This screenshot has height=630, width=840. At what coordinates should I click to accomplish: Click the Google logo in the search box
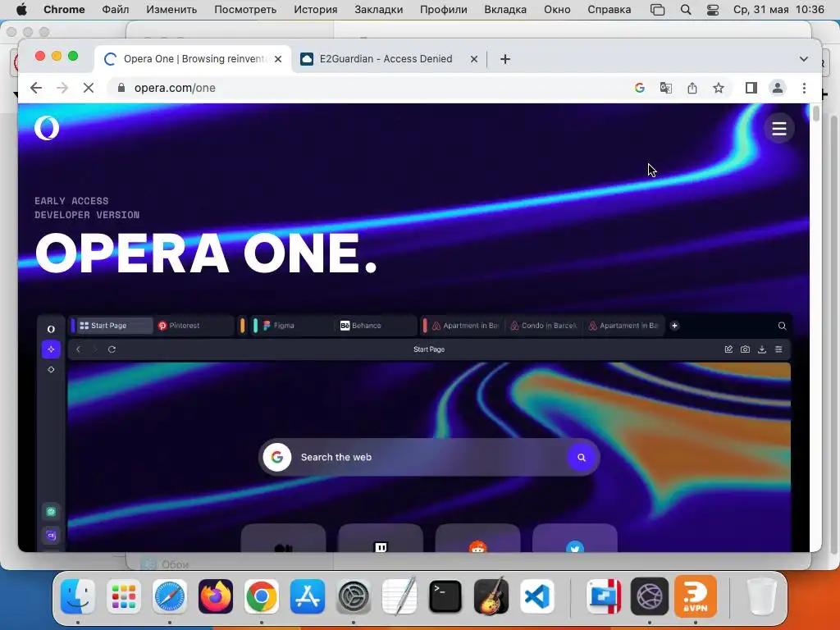(x=277, y=457)
